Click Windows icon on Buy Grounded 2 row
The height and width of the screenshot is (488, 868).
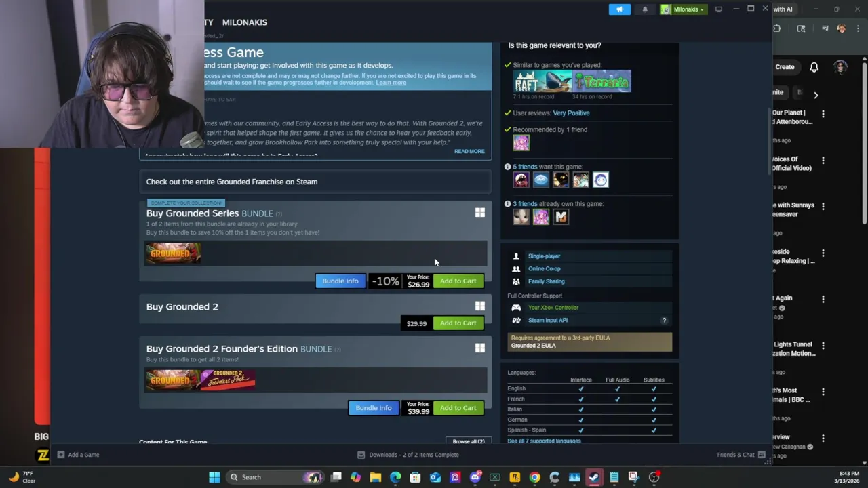click(480, 306)
